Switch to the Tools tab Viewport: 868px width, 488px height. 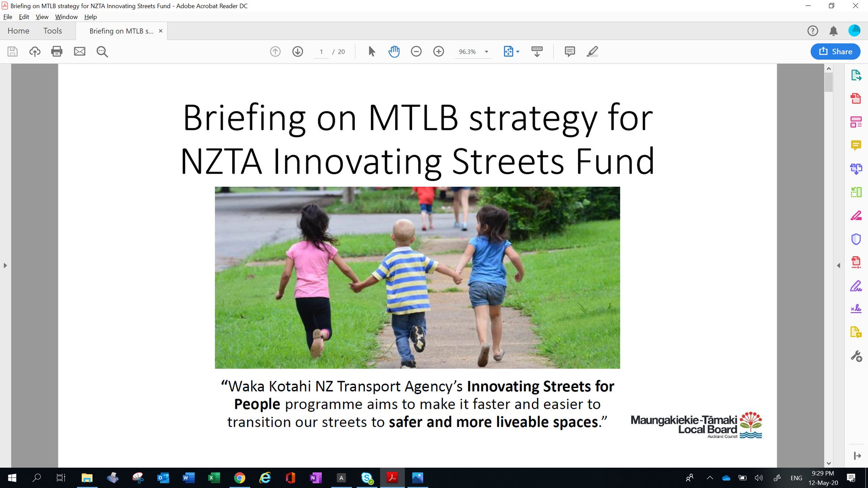53,31
